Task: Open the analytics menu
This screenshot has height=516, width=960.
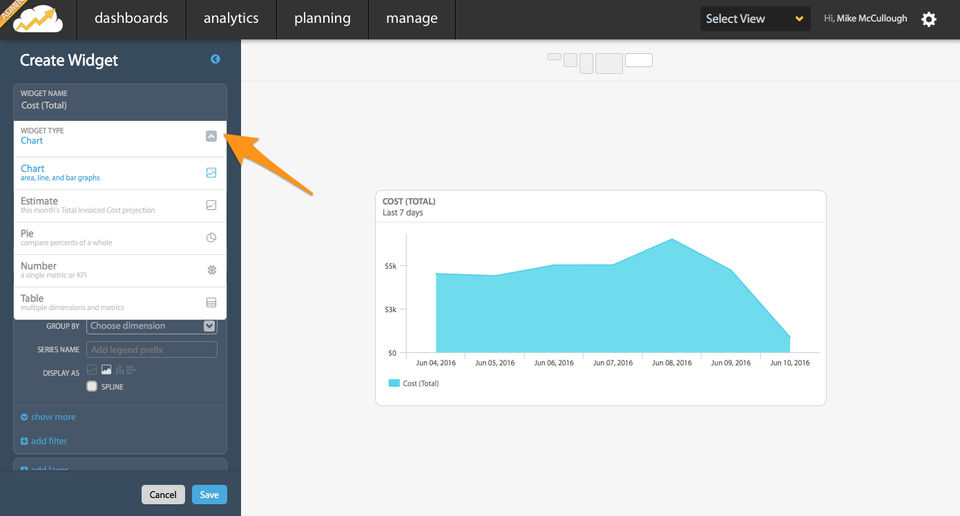Action: 231,18
